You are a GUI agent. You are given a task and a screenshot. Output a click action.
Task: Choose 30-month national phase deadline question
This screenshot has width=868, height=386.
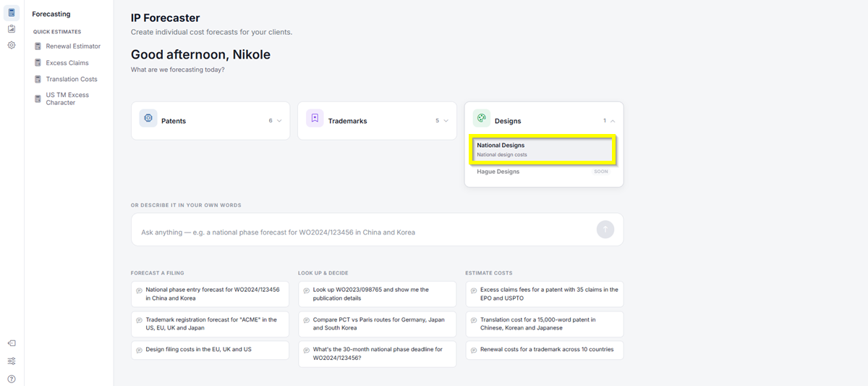377,354
